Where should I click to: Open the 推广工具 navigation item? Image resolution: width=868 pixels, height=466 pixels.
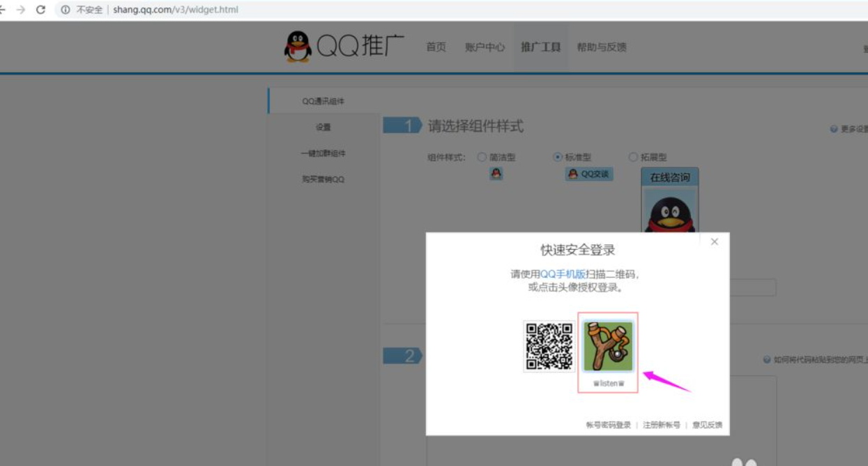541,47
